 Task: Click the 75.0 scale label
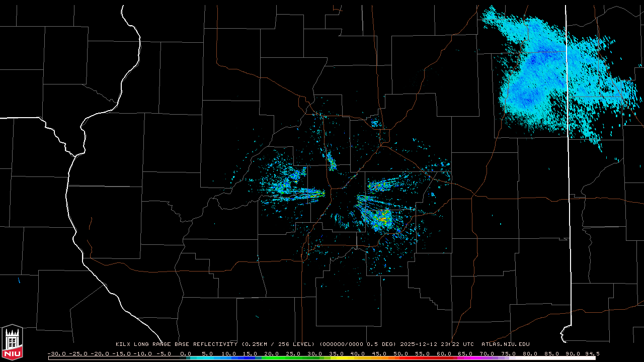pyautogui.click(x=510, y=353)
